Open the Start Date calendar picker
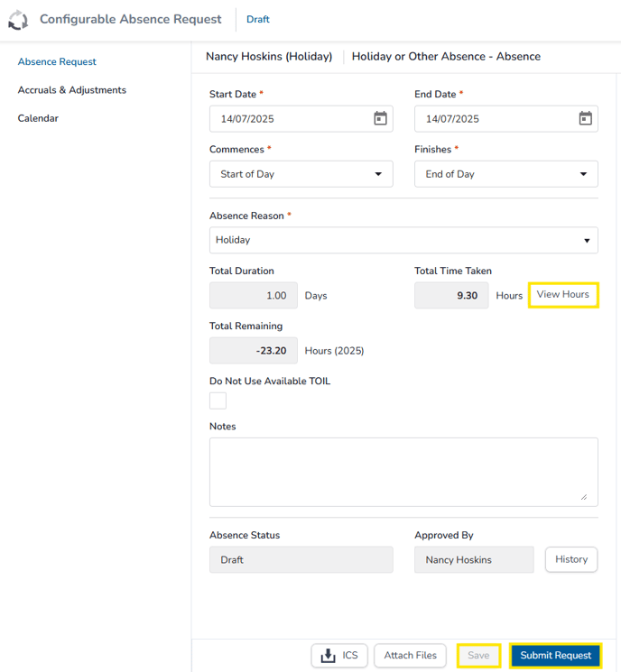621x672 pixels. pyautogui.click(x=380, y=118)
